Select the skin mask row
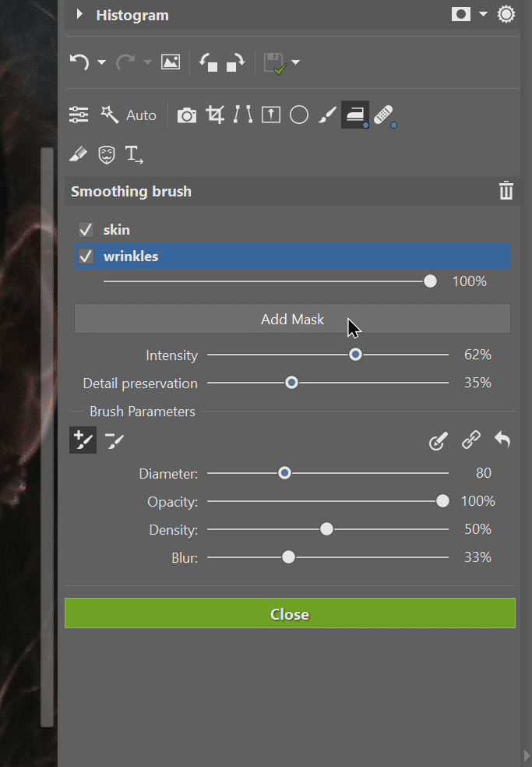 [296, 230]
